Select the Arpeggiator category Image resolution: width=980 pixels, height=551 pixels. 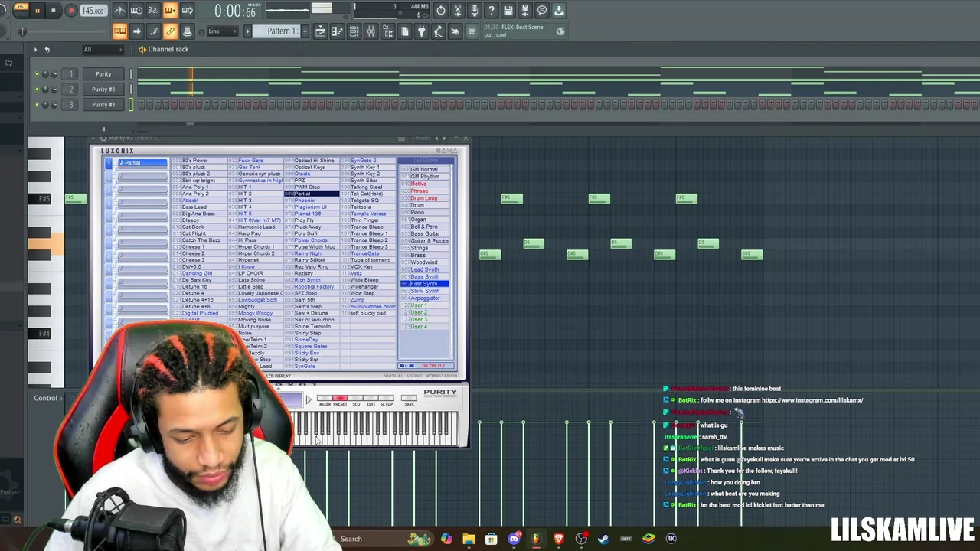(x=424, y=298)
